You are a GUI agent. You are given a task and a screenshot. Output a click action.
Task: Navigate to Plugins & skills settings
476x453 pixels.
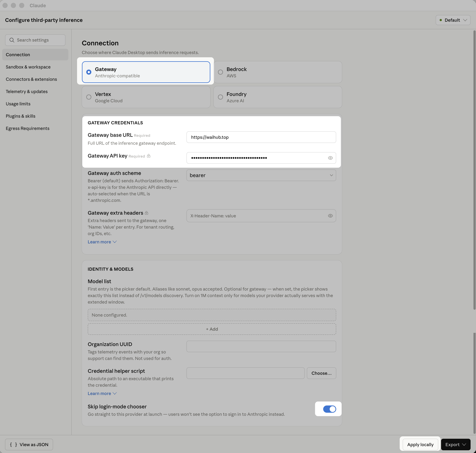35,116
